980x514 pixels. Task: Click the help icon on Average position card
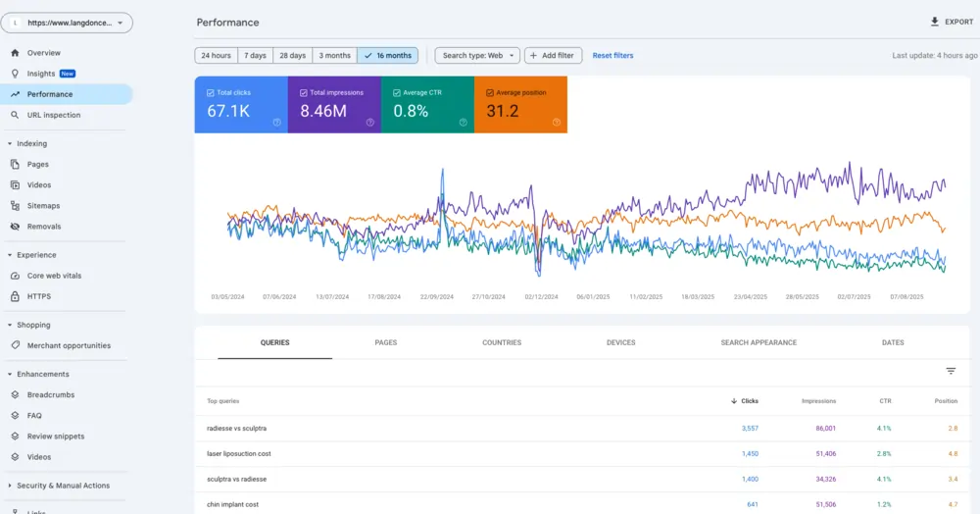click(x=556, y=123)
